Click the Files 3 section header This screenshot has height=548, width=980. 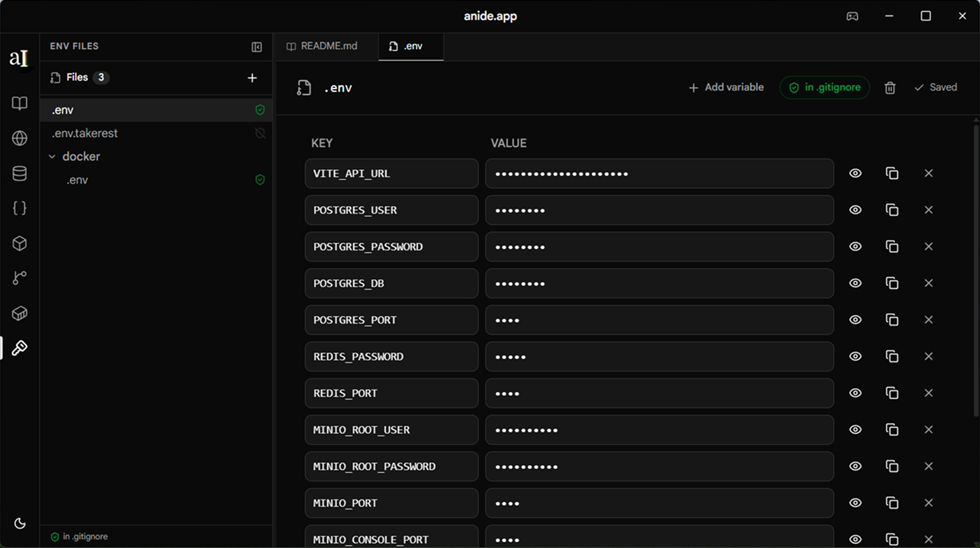point(80,77)
